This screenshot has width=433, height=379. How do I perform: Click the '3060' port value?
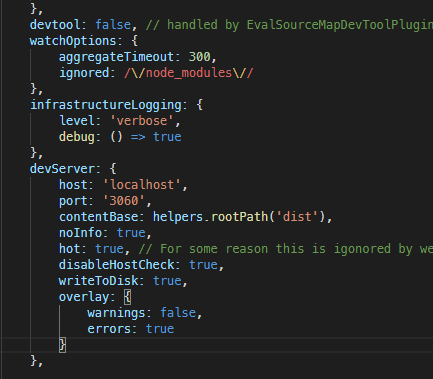click(124, 201)
